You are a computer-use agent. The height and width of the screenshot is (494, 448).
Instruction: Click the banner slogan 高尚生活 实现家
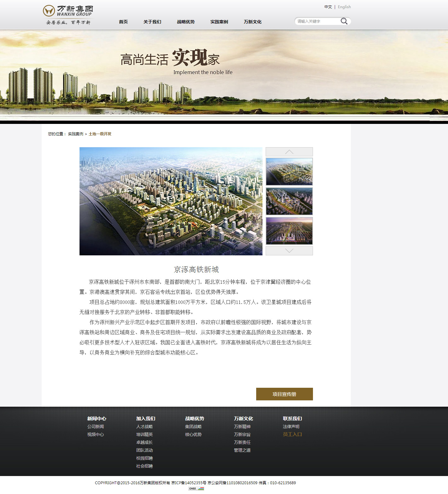(170, 58)
